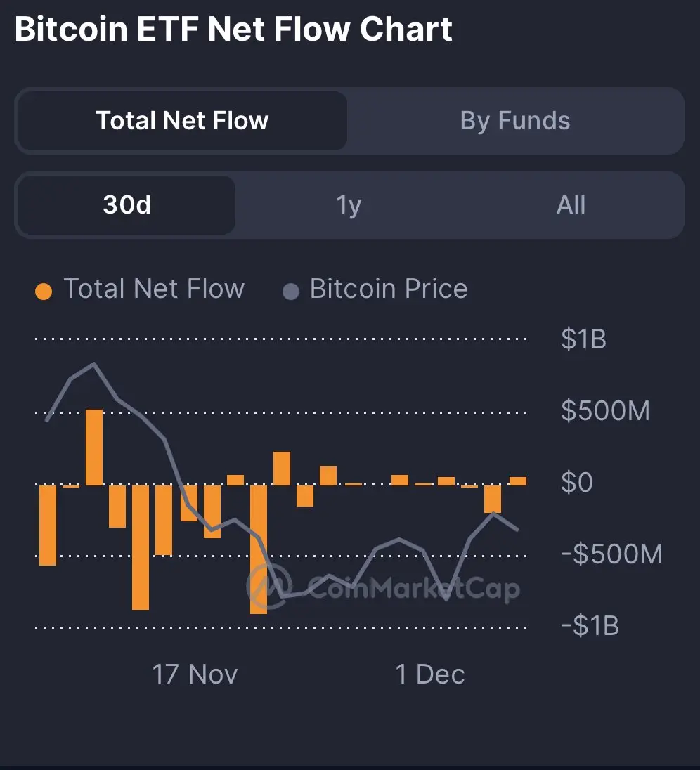Viewport: 700px width, 770px height.
Task: Select the All time range
Action: click(571, 205)
